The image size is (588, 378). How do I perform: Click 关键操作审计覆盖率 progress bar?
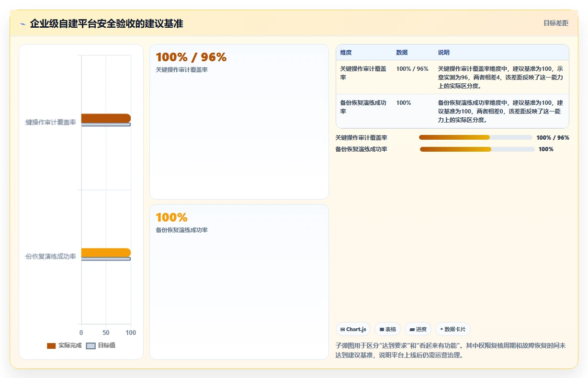tap(475, 137)
